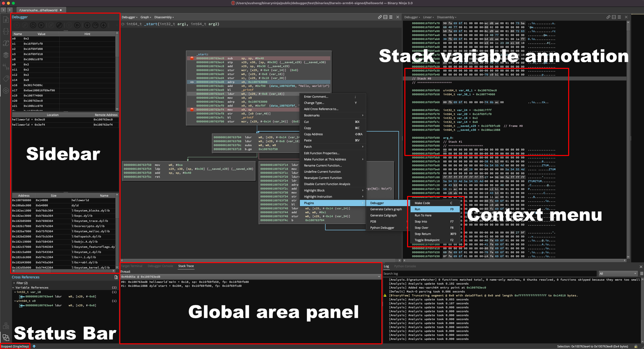
Task: Click the link/sync icon in linear pane
Action: click(x=608, y=17)
